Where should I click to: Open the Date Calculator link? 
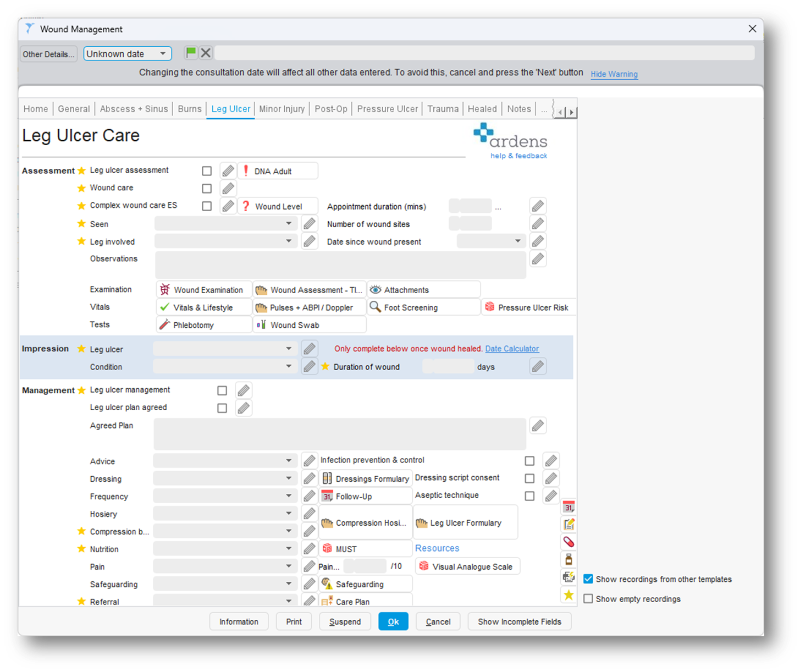pos(512,349)
